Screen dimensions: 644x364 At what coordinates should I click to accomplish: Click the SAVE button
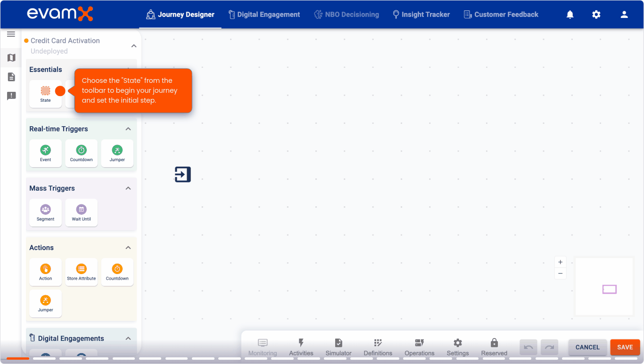tap(625, 347)
